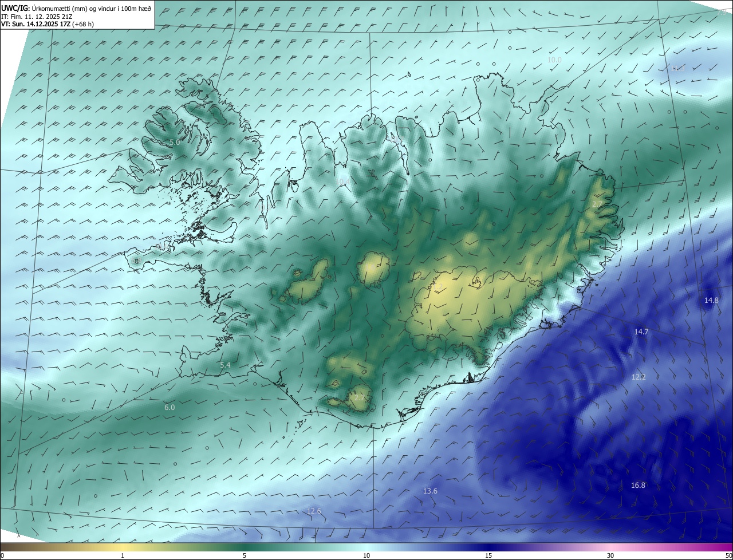Click the colour scale tick label "50"
Viewport: 733px width, 560px height.
[x=728, y=555]
